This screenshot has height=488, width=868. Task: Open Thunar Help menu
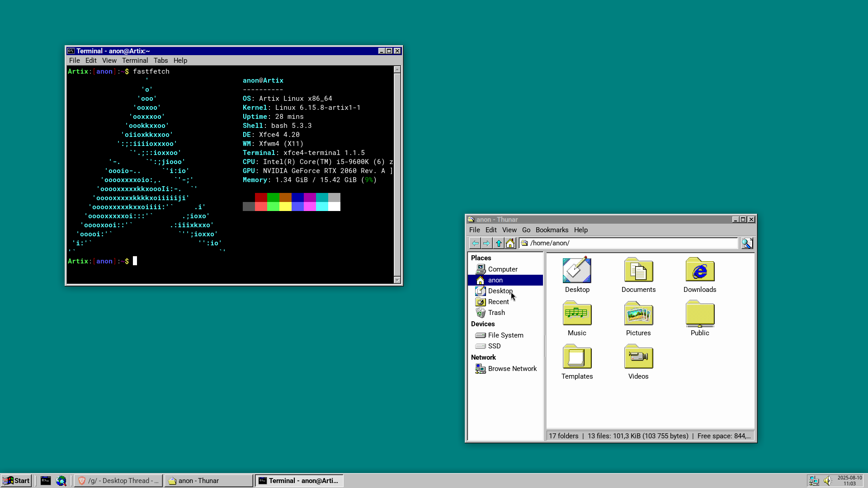pyautogui.click(x=581, y=230)
